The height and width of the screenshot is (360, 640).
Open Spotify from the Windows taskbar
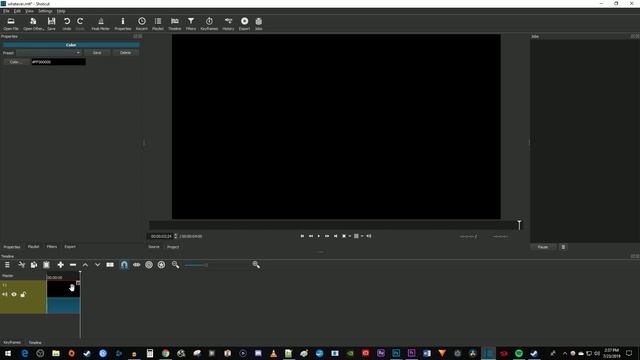[519, 353]
